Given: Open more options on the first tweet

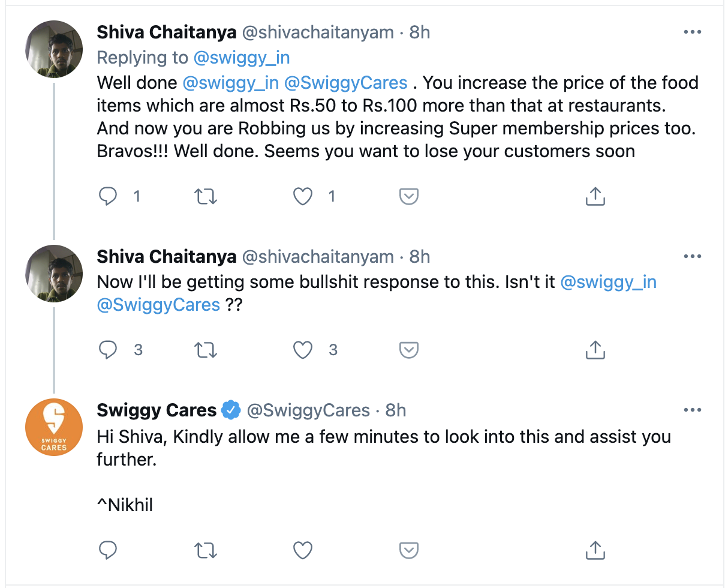Looking at the screenshot, I should 692,32.
